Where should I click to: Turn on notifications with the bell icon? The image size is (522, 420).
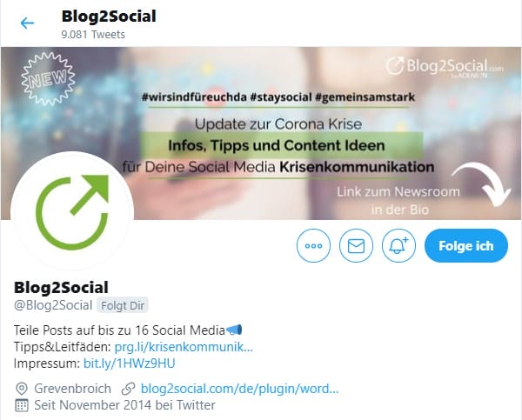click(x=398, y=245)
